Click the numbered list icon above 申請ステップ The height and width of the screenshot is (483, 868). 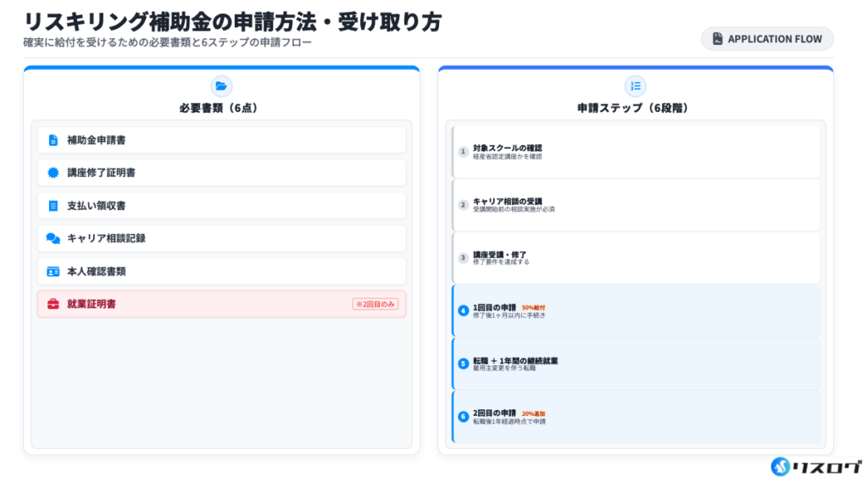pos(635,86)
